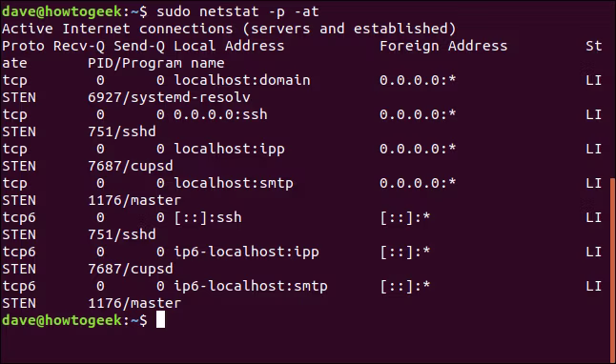Click the Foreign Address column header
This screenshot has width=616, height=364.
pyautogui.click(x=443, y=46)
